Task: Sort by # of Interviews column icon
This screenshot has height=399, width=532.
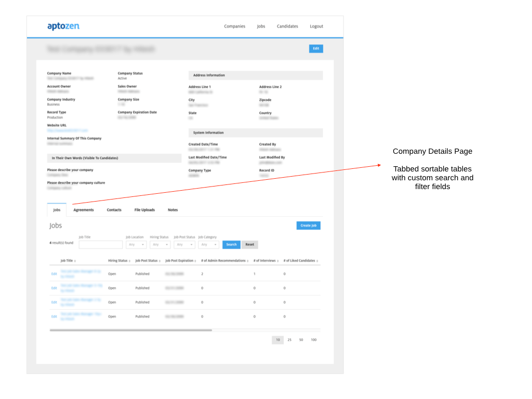Action: point(278,261)
